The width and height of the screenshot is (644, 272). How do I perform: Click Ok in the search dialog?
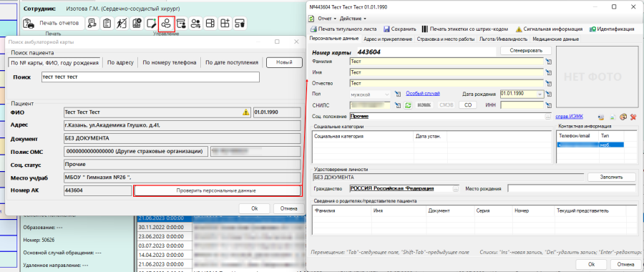[x=254, y=208]
